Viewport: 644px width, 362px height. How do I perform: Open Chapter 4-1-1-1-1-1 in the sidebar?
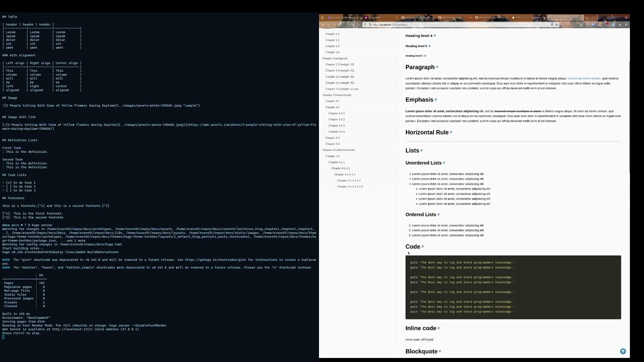coord(349,180)
